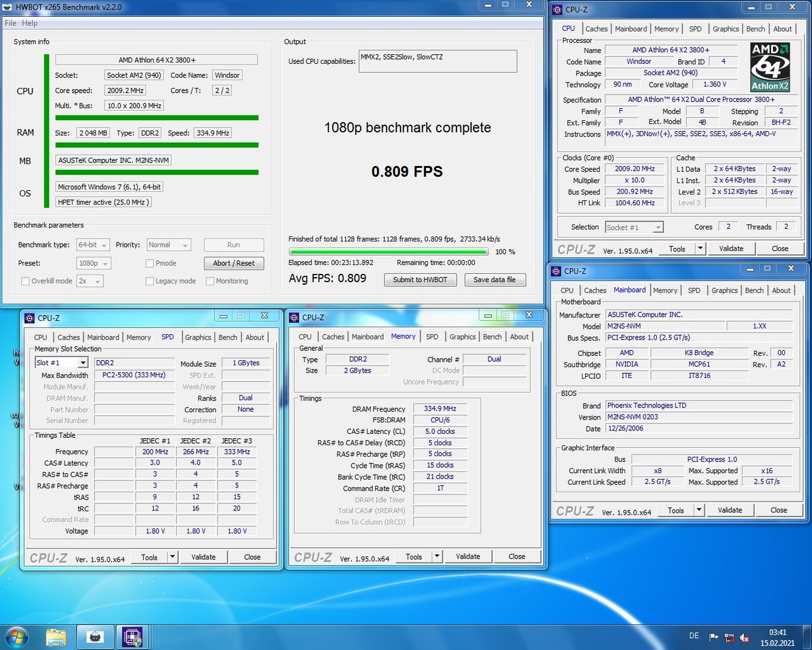Screen dimensions: 812x650
Task: Click Validate in the Mainboard window
Action: [730, 510]
